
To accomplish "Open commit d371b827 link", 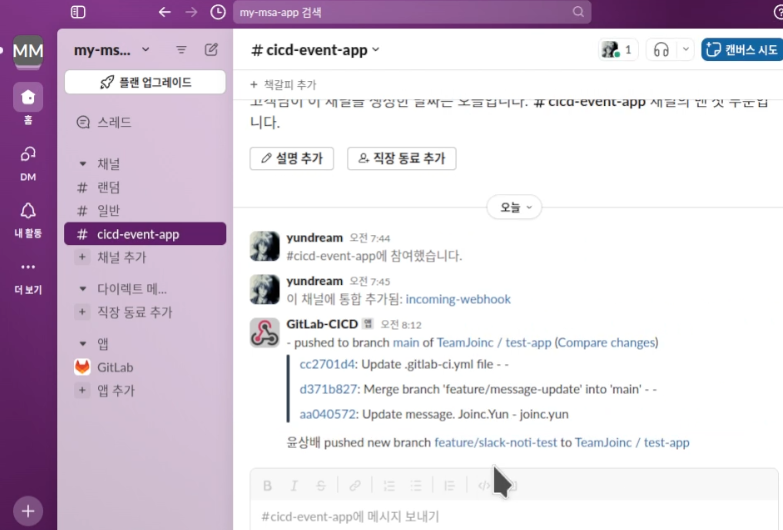I will pyautogui.click(x=328, y=389).
